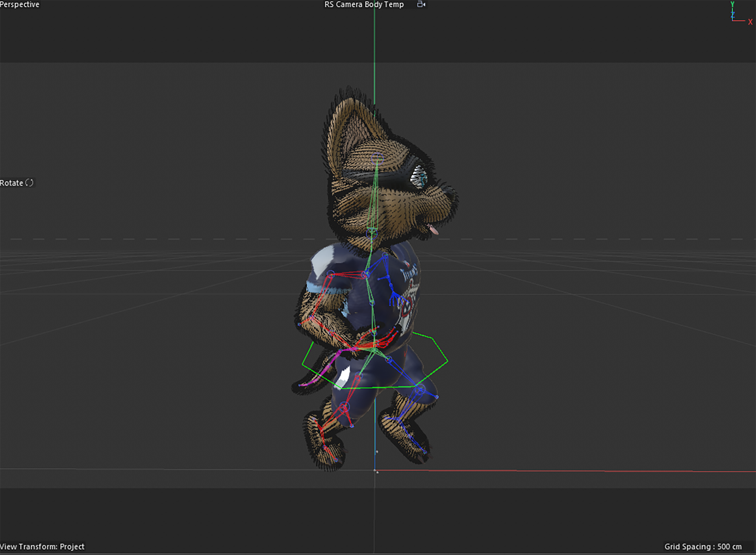
Task: Click the XYZ axis orientation gizmo
Action: coord(741,13)
